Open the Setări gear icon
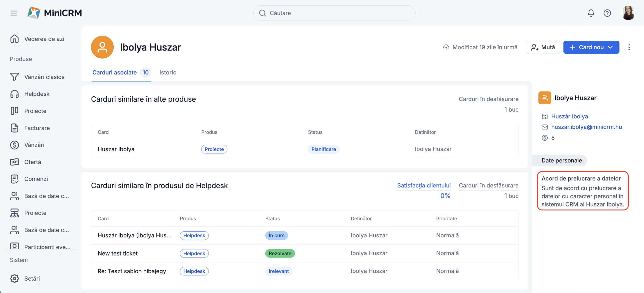This screenshot has width=644, height=293. pyautogui.click(x=14, y=278)
